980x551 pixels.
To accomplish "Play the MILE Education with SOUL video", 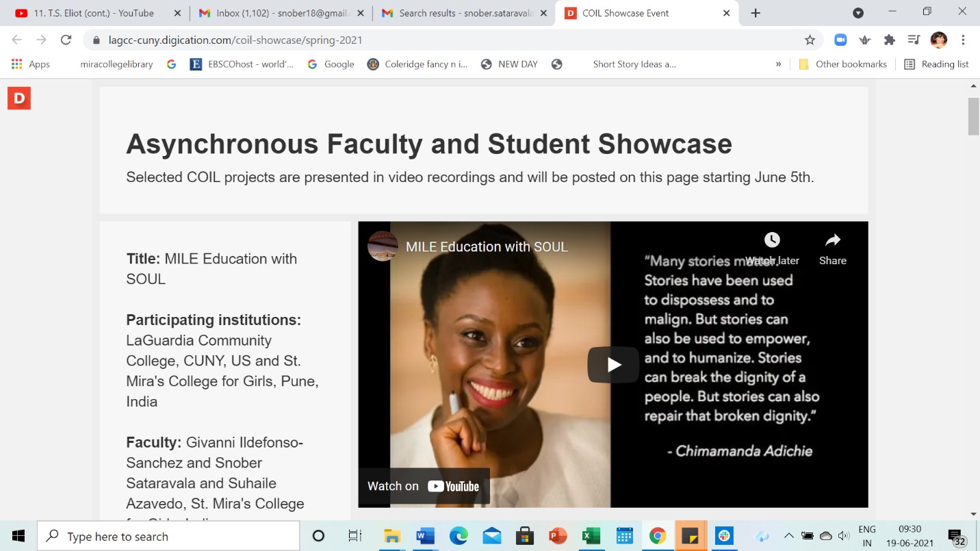I will (x=613, y=365).
